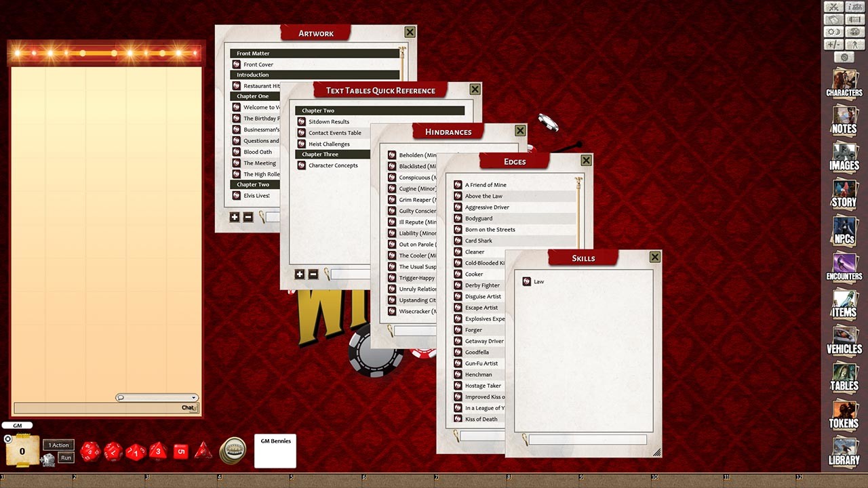Viewport: 868px width, 488px height.
Task: Expand Chapter Two in the Artwork window
Action: point(254,184)
